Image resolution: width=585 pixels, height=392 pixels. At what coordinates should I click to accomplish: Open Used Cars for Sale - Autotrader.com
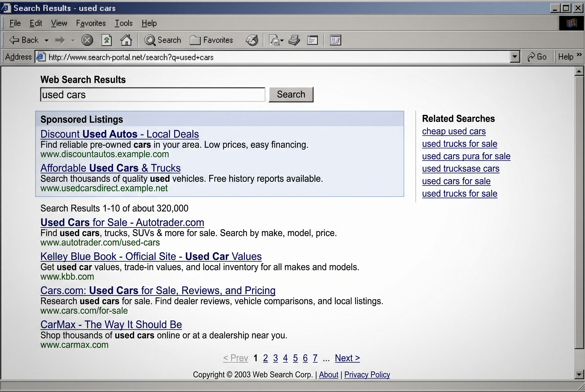click(x=122, y=222)
